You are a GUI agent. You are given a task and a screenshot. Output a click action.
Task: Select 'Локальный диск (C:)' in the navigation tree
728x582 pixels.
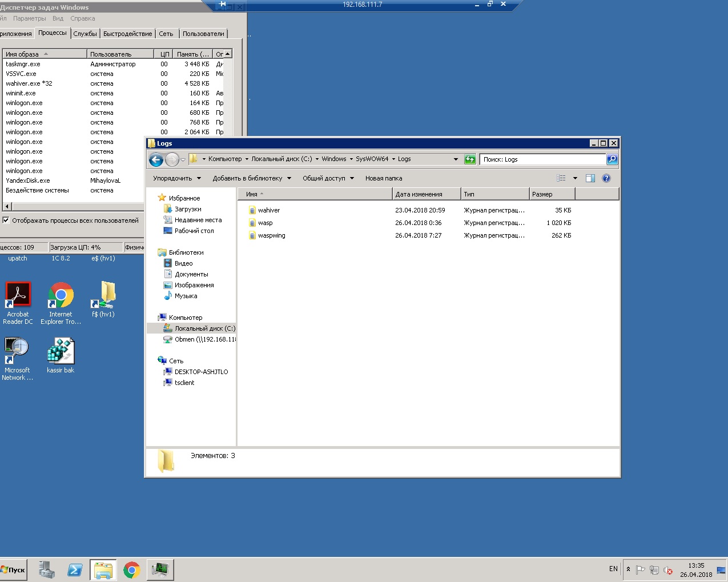[x=204, y=328]
